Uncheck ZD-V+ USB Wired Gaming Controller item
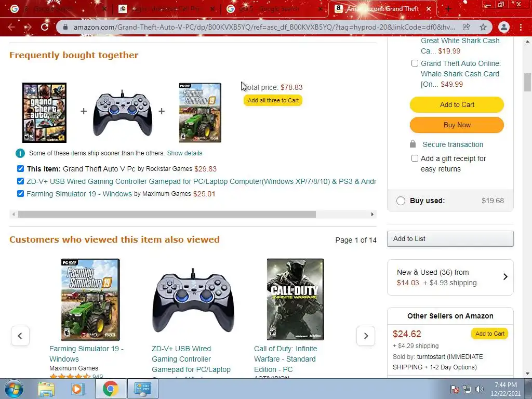The width and height of the screenshot is (532, 399). 20,181
